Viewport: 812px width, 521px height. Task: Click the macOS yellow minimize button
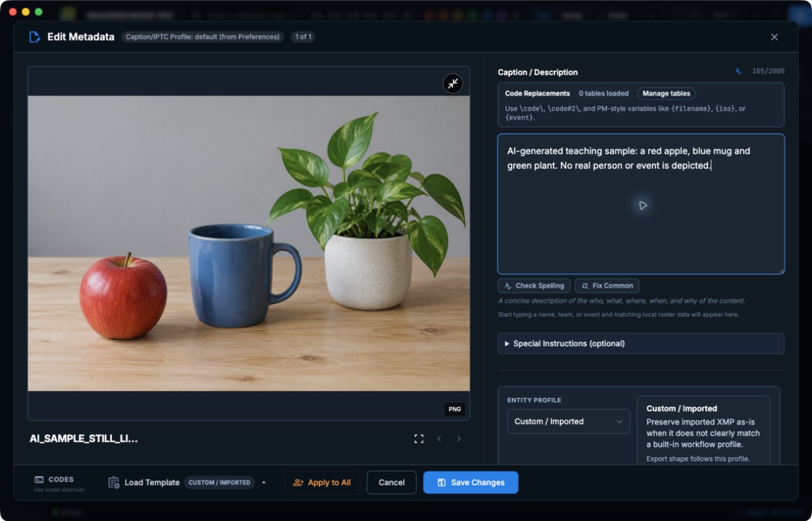point(25,12)
